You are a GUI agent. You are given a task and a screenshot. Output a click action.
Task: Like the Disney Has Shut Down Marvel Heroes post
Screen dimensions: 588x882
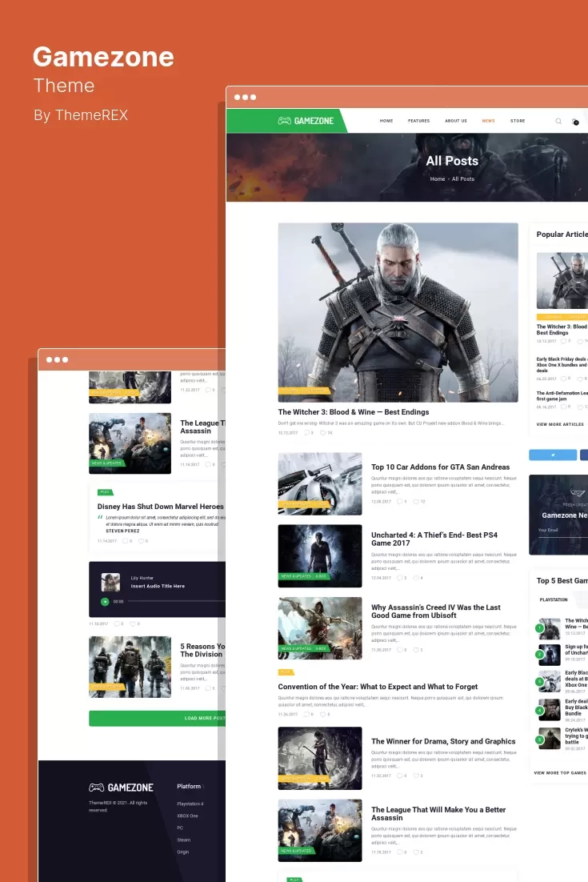pos(141,541)
